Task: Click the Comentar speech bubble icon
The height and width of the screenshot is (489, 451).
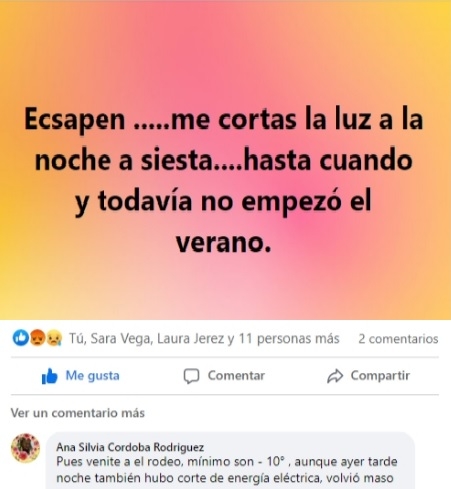Action: (191, 376)
